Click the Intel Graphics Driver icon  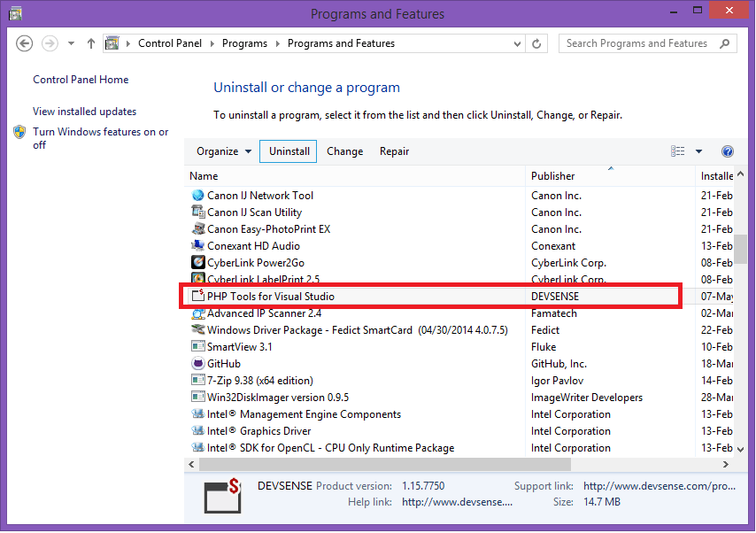click(x=200, y=430)
